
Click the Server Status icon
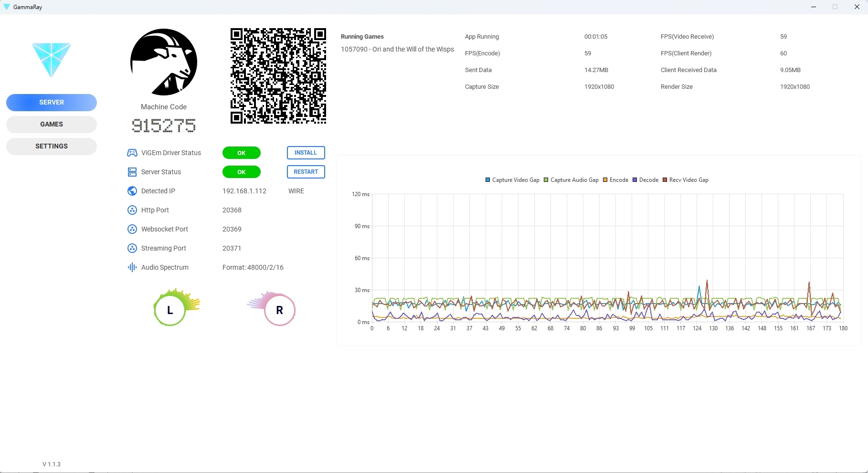tap(132, 172)
